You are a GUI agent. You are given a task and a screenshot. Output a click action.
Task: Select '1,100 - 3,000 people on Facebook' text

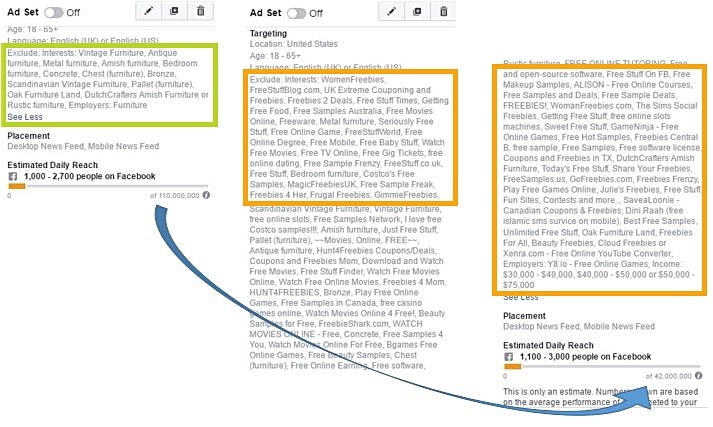pos(586,357)
